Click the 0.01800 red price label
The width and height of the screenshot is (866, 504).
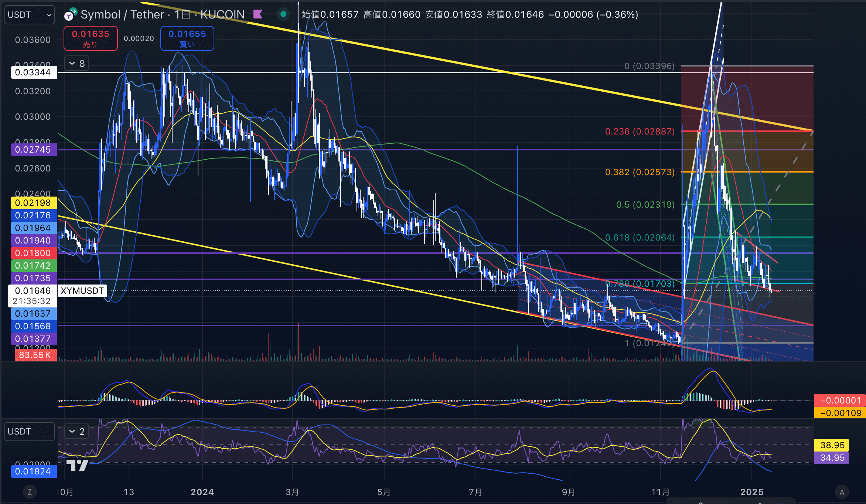click(x=34, y=253)
